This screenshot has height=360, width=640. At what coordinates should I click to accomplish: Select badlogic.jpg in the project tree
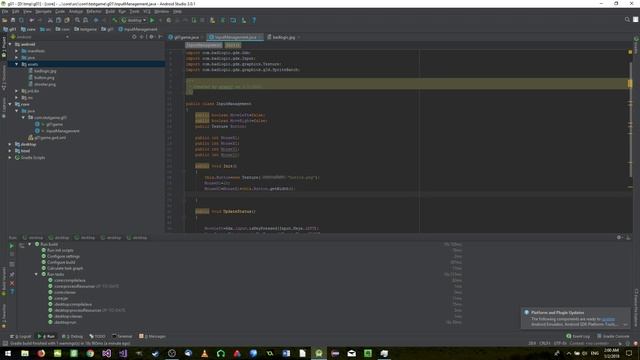pos(42,71)
